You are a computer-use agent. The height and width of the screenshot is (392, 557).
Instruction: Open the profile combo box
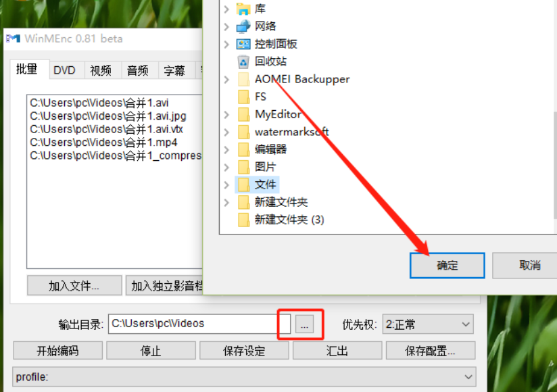click(244, 376)
